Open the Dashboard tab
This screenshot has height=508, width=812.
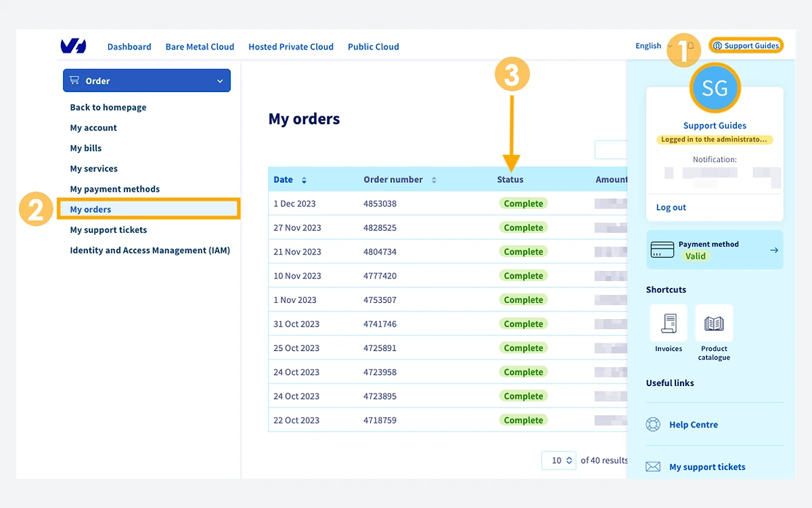tap(129, 47)
